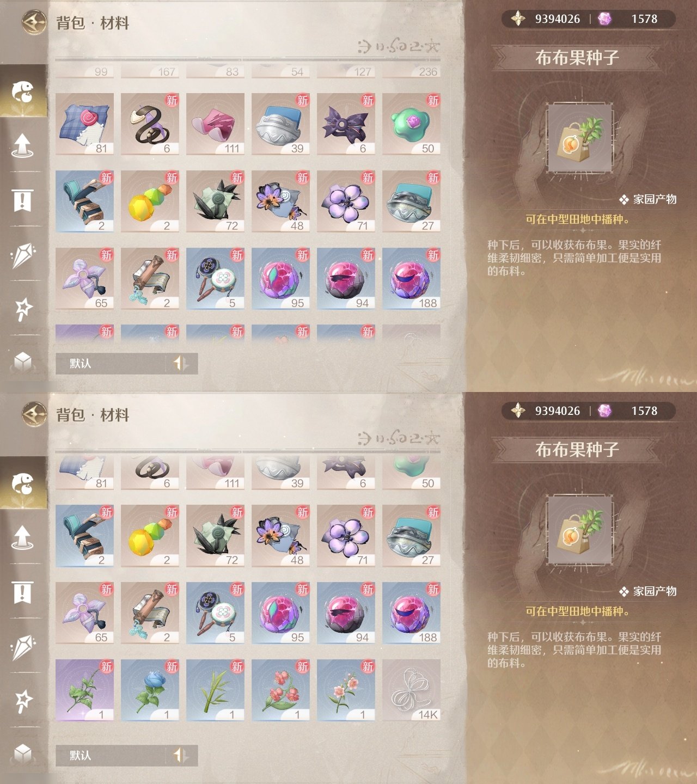Pick the white thread item showing 14K

pos(411,690)
